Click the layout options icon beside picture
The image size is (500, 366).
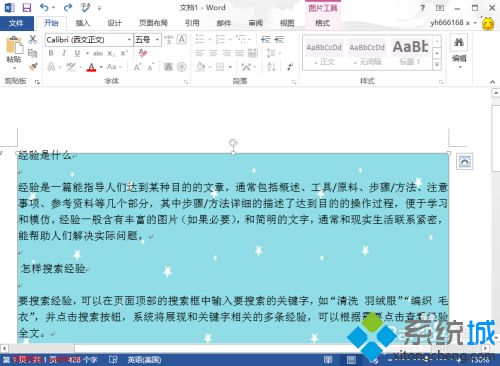(x=465, y=161)
